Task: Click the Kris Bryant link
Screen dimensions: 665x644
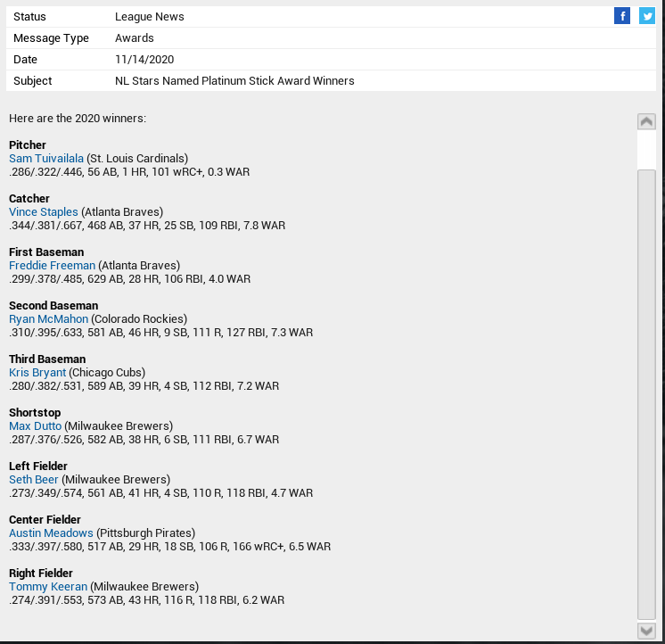Action: pyautogui.click(x=37, y=373)
